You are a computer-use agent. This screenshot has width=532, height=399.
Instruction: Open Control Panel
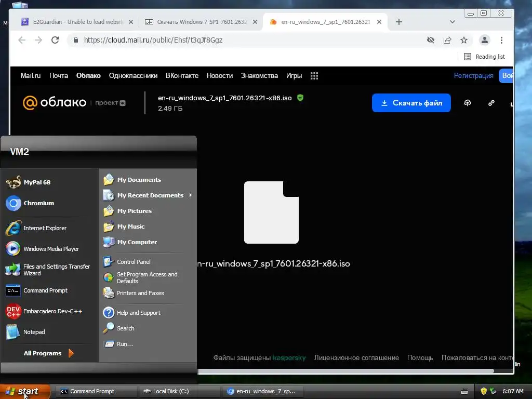[127, 262]
